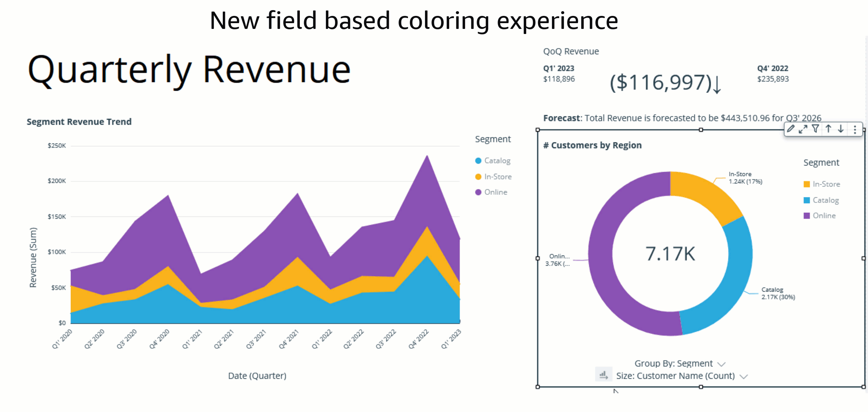Click the sort descending down arrow

click(841, 129)
